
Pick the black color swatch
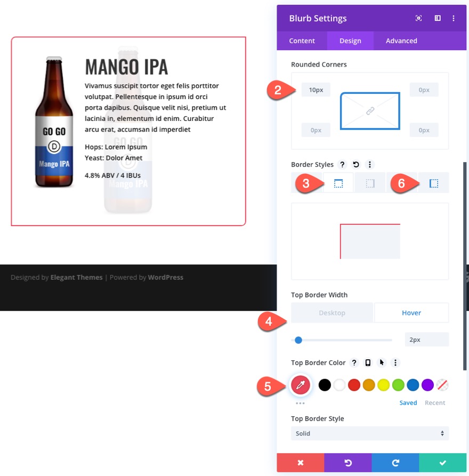tap(325, 385)
